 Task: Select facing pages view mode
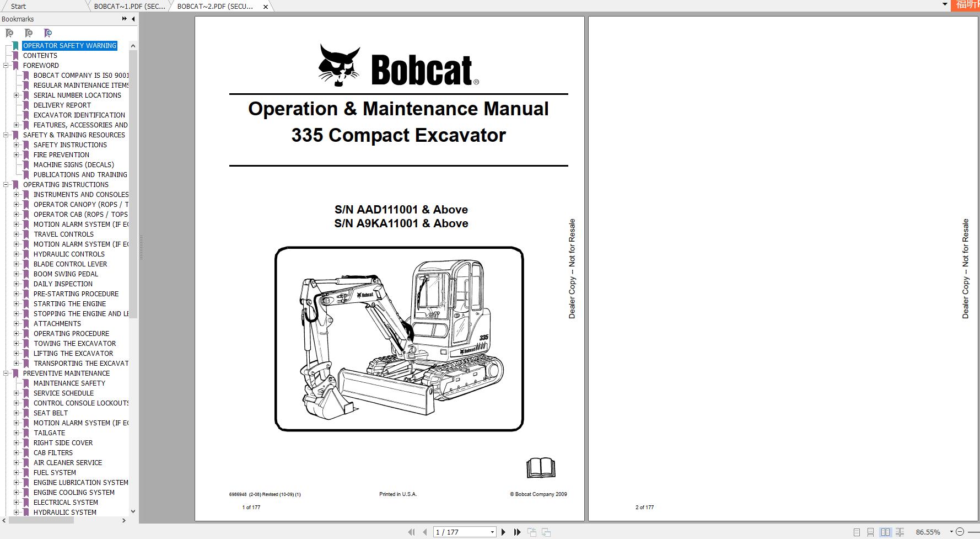pos(886,532)
